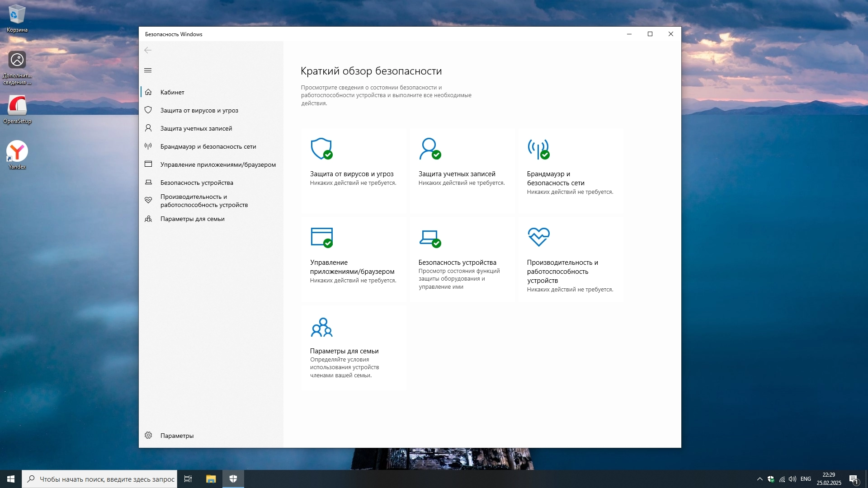Click the back arrow button

click(x=148, y=50)
